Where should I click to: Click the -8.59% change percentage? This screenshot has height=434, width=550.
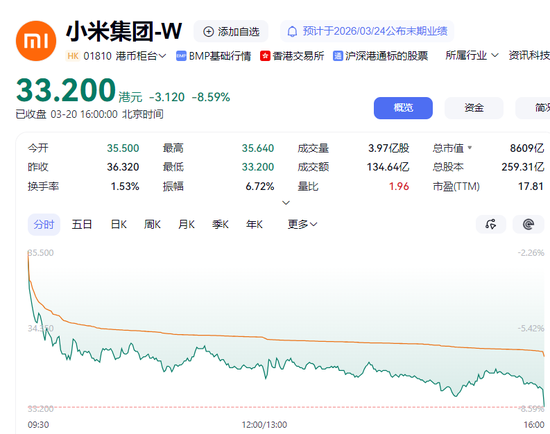pos(211,97)
